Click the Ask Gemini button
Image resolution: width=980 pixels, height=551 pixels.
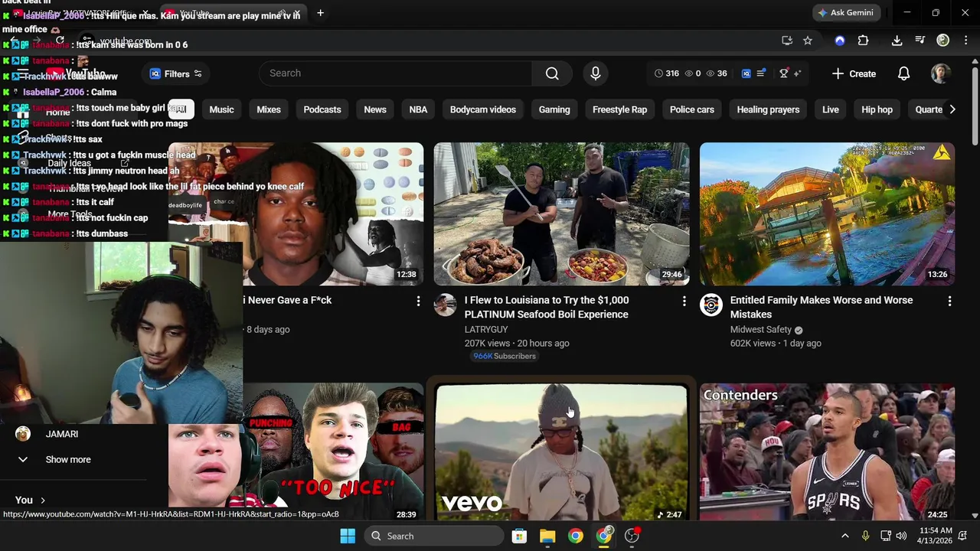[x=845, y=13]
